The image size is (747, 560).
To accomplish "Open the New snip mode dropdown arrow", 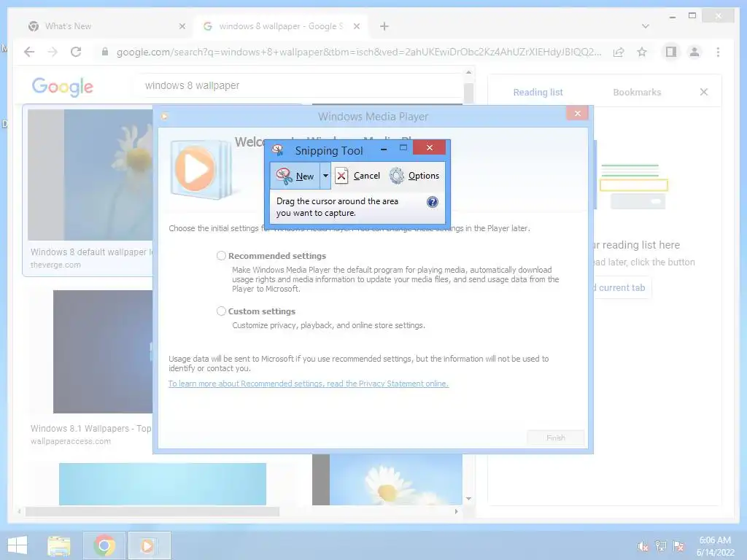I will (325, 176).
